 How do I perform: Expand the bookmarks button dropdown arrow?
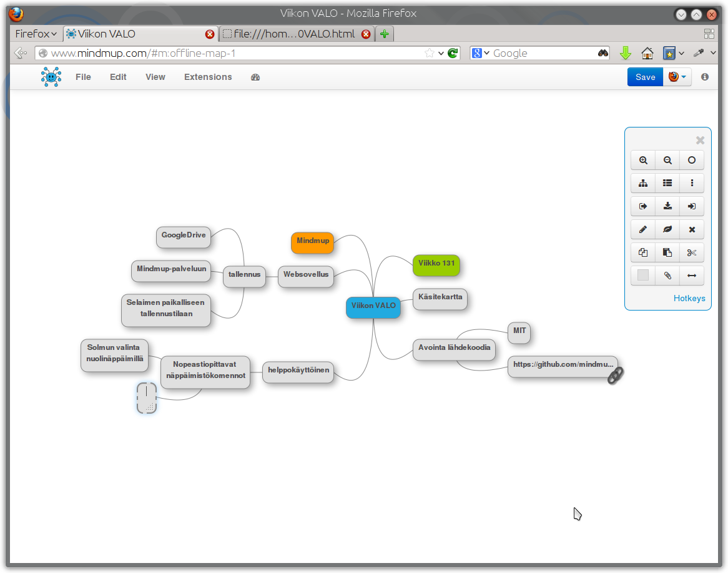pos(681,54)
